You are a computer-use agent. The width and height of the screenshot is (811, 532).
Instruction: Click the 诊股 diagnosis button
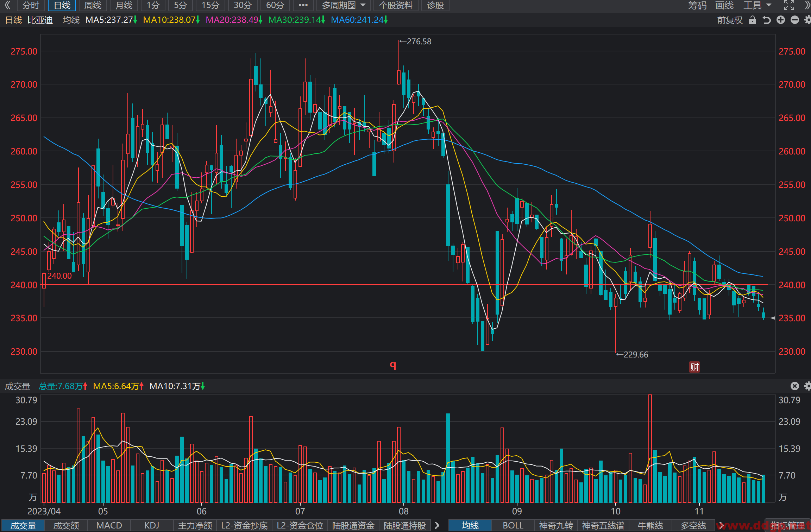click(x=435, y=5)
